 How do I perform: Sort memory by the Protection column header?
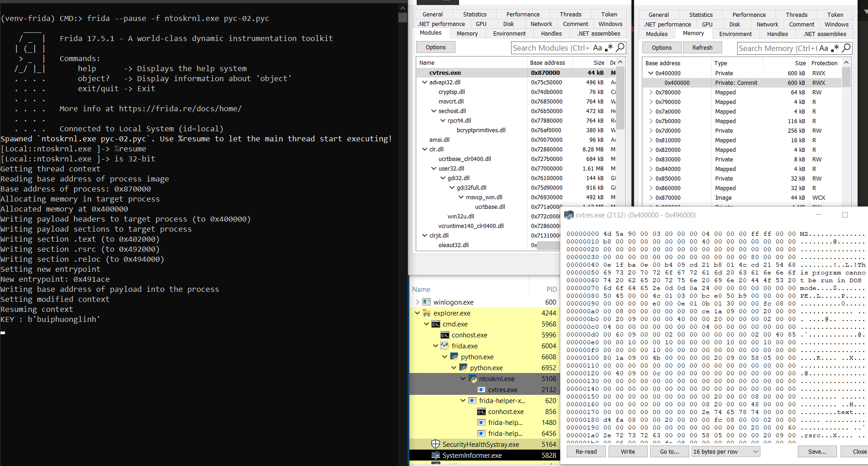click(x=824, y=63)
